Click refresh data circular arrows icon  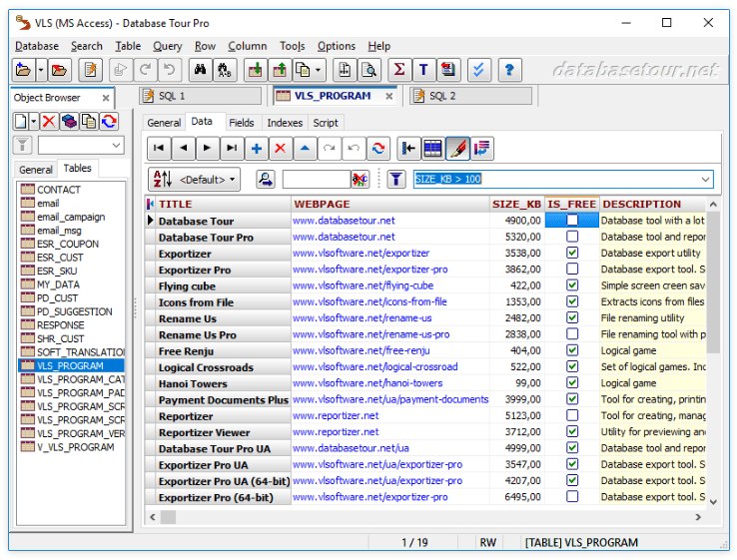click(x=378, y=149)
